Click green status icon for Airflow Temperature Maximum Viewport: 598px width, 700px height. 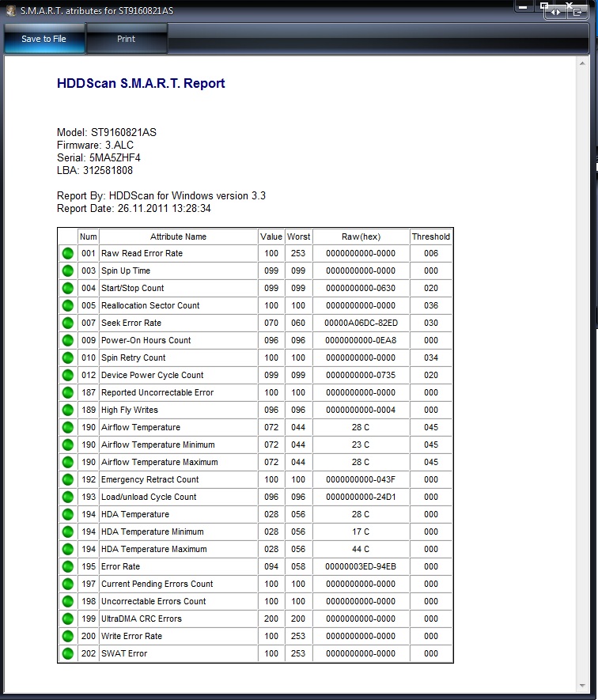click(x=68, y=463)
